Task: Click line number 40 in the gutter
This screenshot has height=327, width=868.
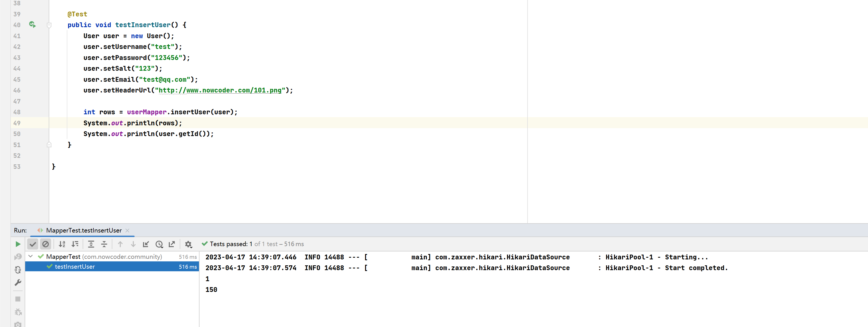Action: [17, 25]
